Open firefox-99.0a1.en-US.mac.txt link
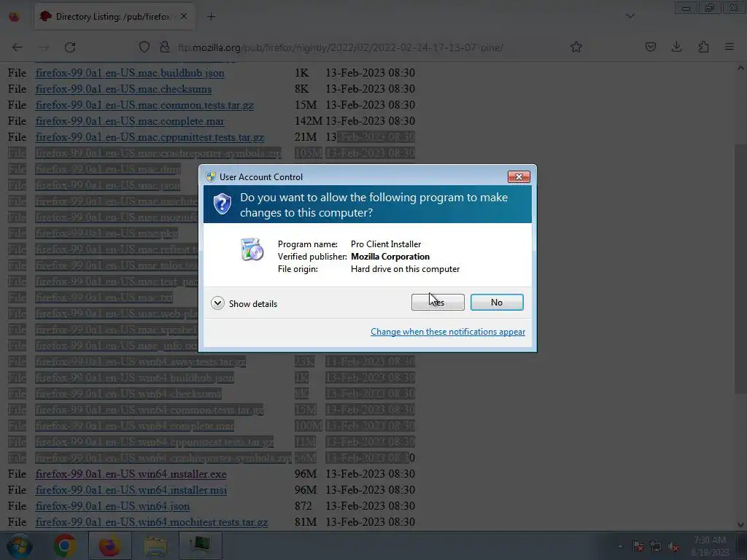 [104, 297]
